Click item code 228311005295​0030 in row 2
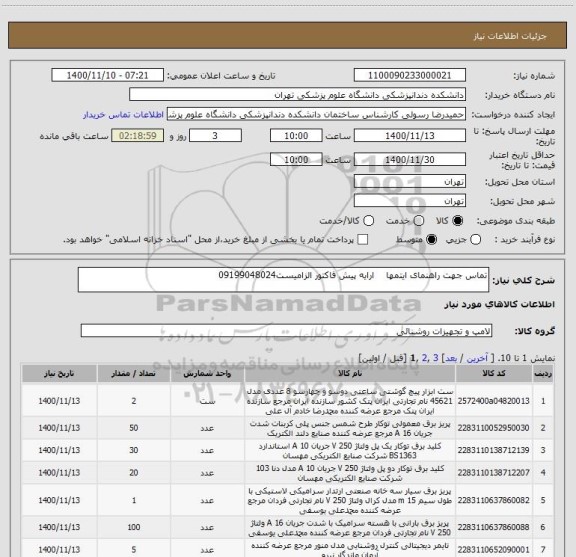 [494, 428]
